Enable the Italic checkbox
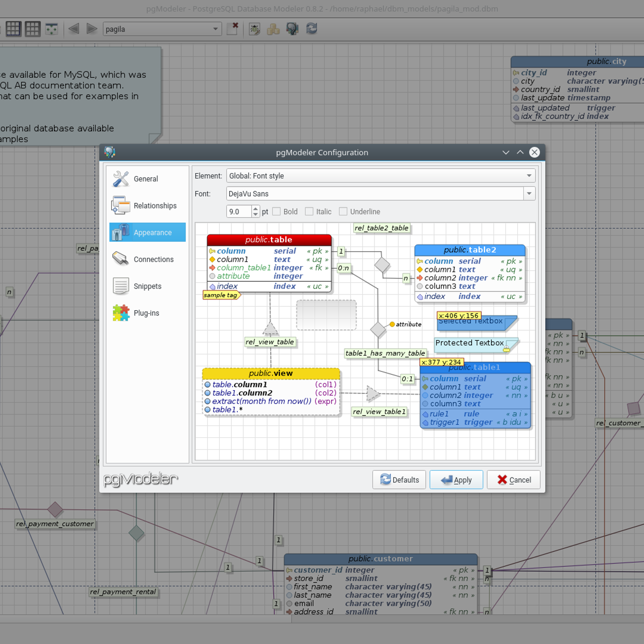The width and height of the screenshot is (644, 644). (309, 211)
